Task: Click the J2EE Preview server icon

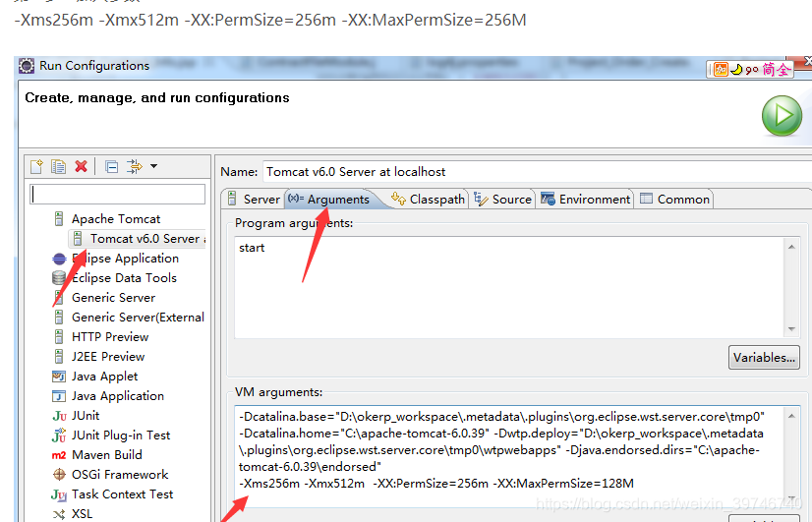Action: (59, 357)
